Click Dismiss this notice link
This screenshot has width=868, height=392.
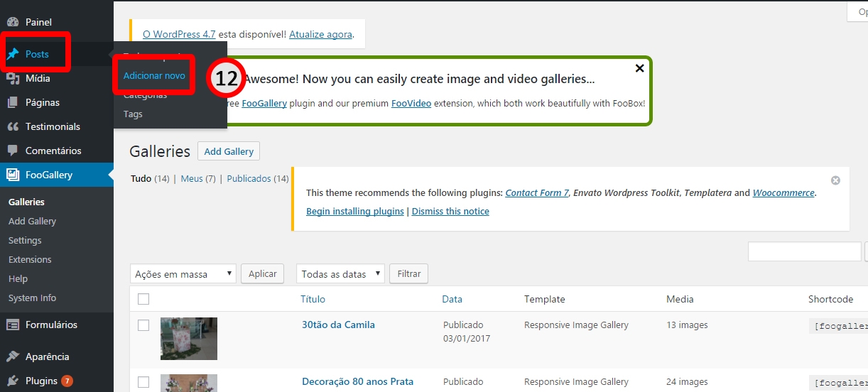tap(450, 211)
